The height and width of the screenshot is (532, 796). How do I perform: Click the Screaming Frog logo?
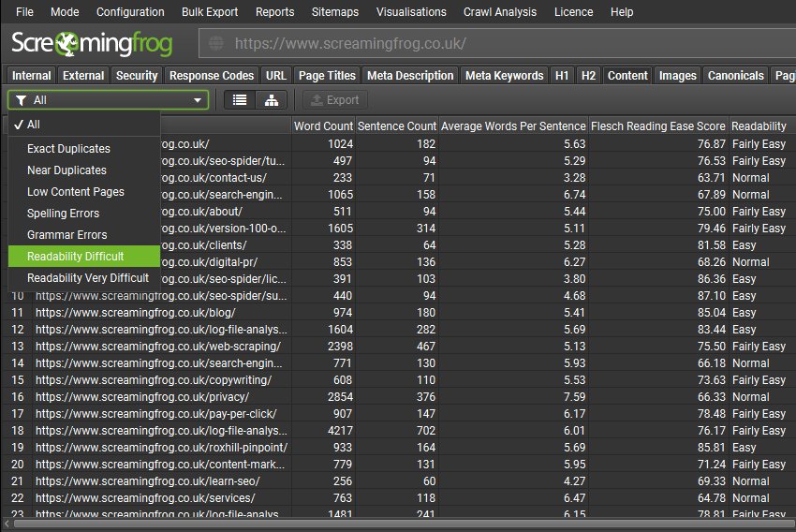[92, 44]
